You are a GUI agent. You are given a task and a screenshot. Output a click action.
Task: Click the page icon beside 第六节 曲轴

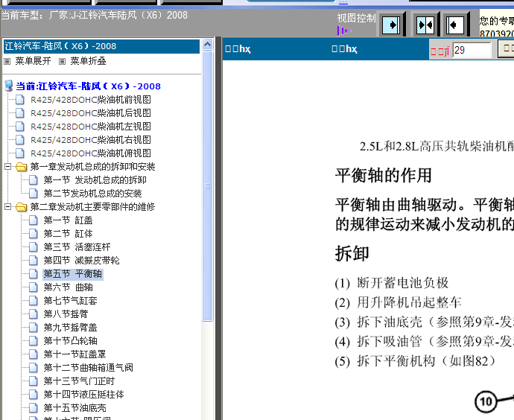[x=33, y=287]
